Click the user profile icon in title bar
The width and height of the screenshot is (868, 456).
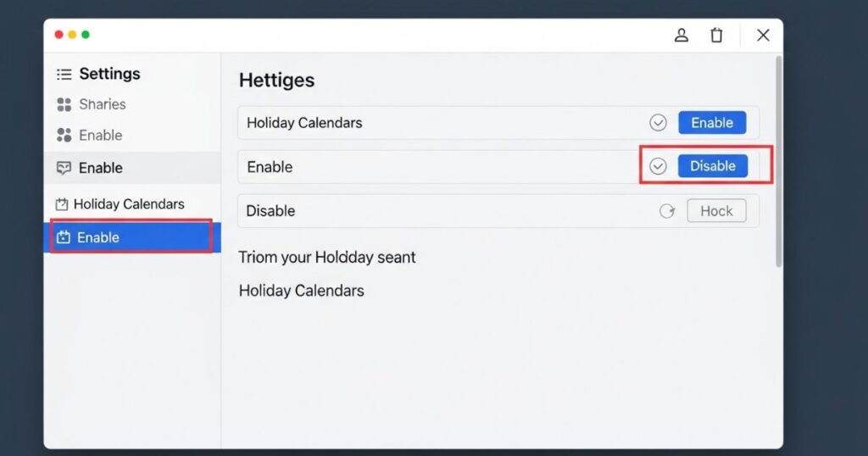[x=681, y=35]
